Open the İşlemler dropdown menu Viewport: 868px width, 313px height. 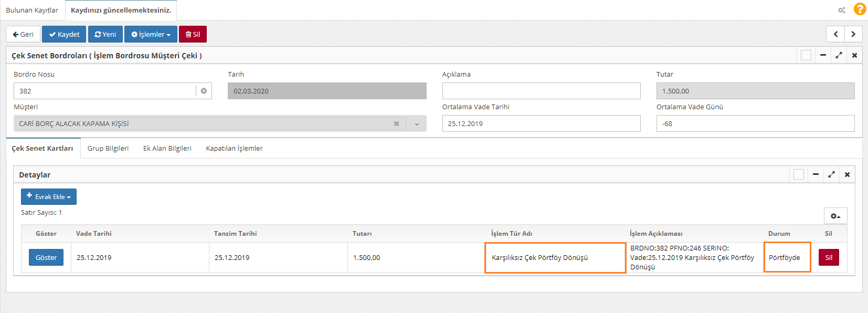pyautogui.click(x=151, y=34)
